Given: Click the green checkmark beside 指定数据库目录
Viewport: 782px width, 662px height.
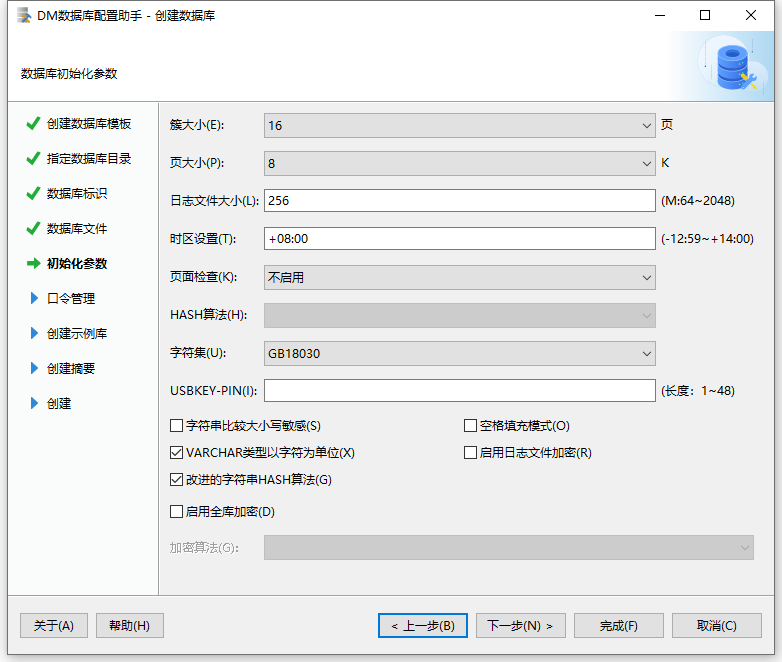Looking at the screenshot, I should point(33,159).
